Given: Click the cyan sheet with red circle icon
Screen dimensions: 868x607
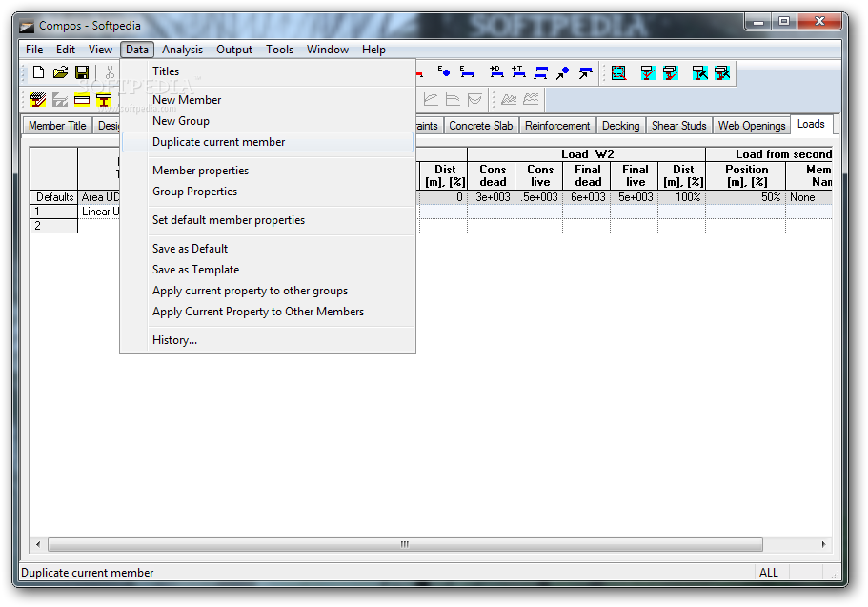Looking at the screenshot, I should click(x=618, y=72).
